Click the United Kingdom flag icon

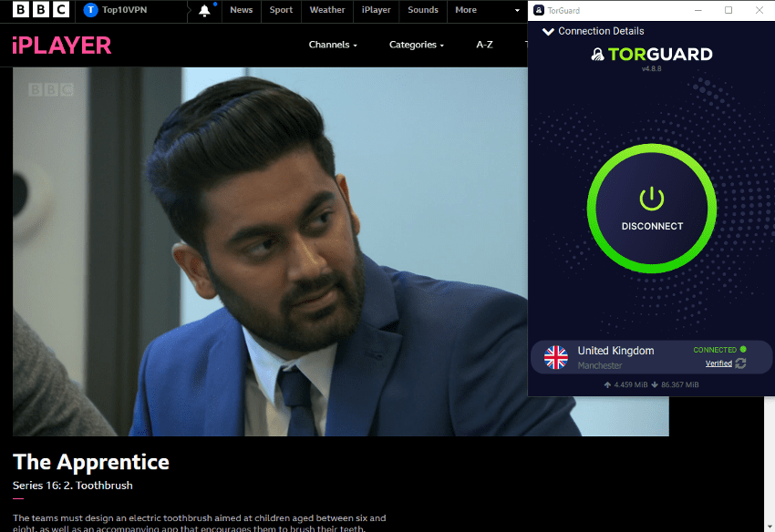point(555,357)
